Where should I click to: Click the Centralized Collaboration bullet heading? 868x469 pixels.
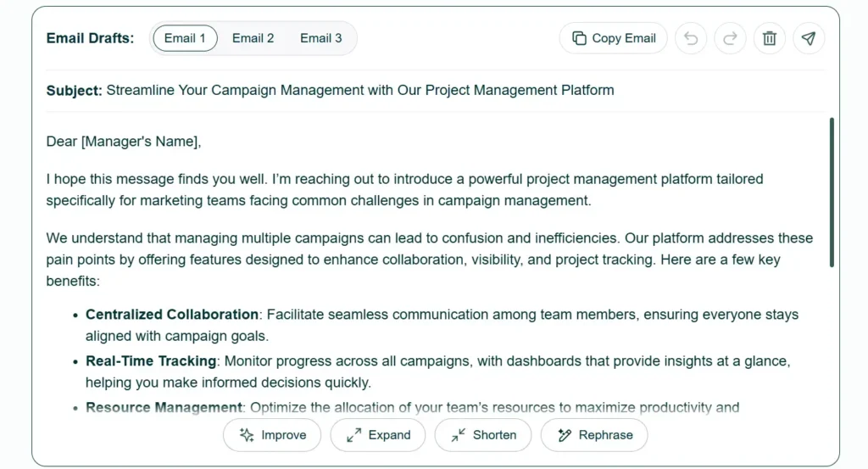point(171,315)
